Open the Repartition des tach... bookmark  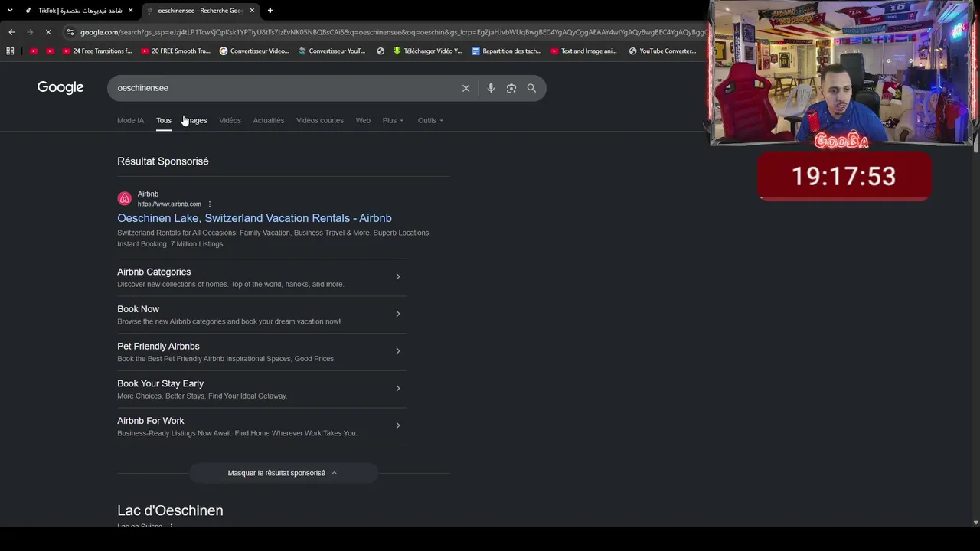(506, 51)
